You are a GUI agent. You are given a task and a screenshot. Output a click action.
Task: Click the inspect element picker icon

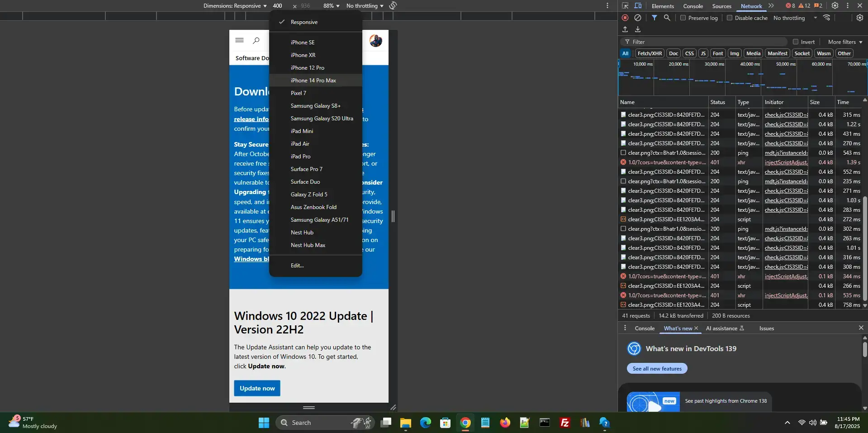pyautogui.click(x=625, y=6)
